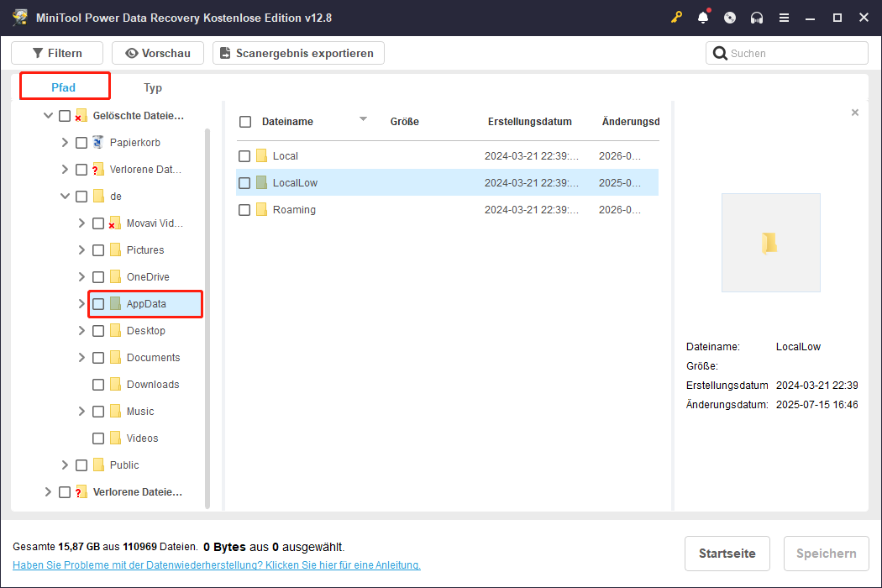
Task: Collapse the de folder node
Action: point(65,196)
